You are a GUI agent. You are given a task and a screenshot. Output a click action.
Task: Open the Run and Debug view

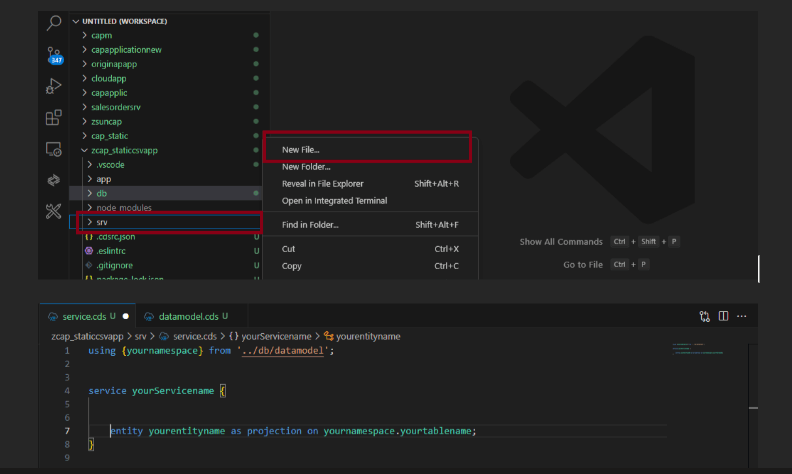click(x=54, y=86)
